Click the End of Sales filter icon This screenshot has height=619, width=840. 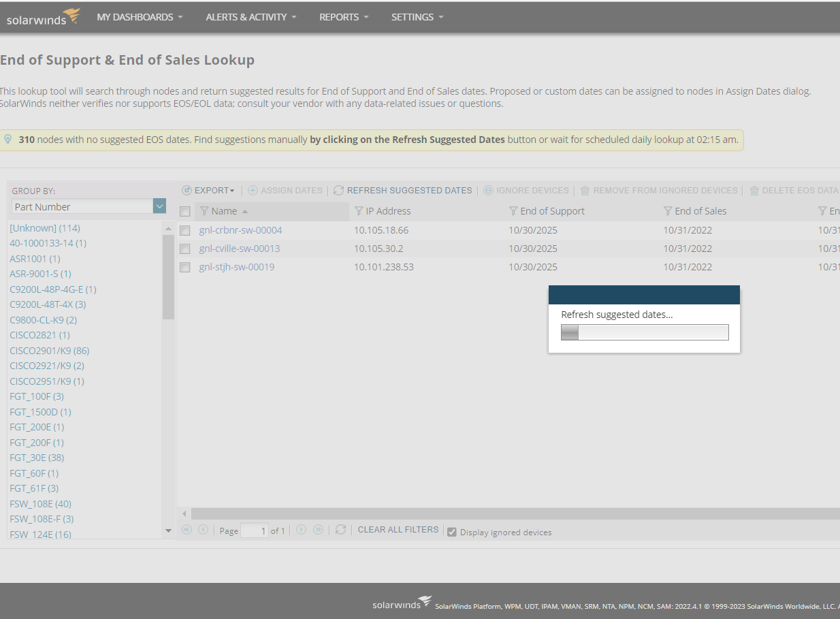[668, 211]
